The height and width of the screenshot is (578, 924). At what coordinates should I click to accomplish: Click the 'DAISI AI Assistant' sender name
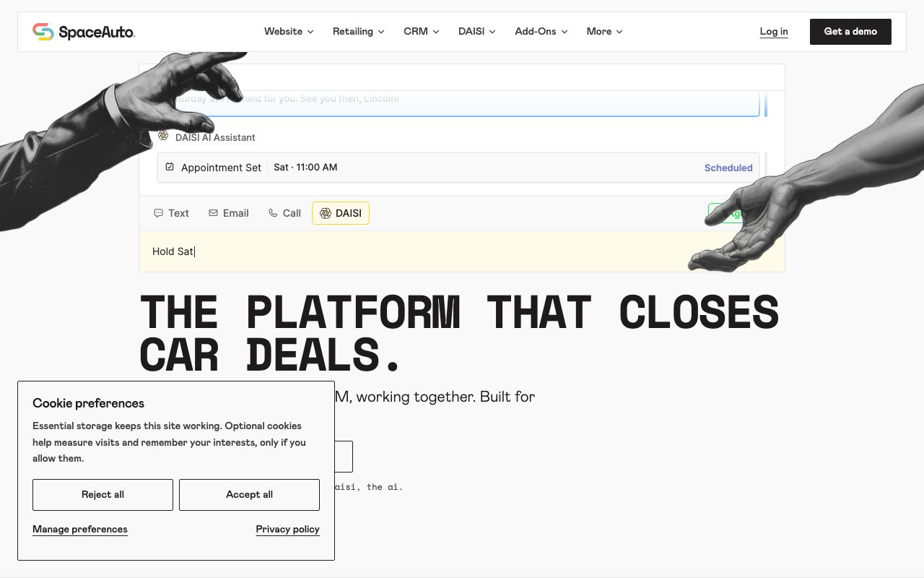click(x=215, y=137)
